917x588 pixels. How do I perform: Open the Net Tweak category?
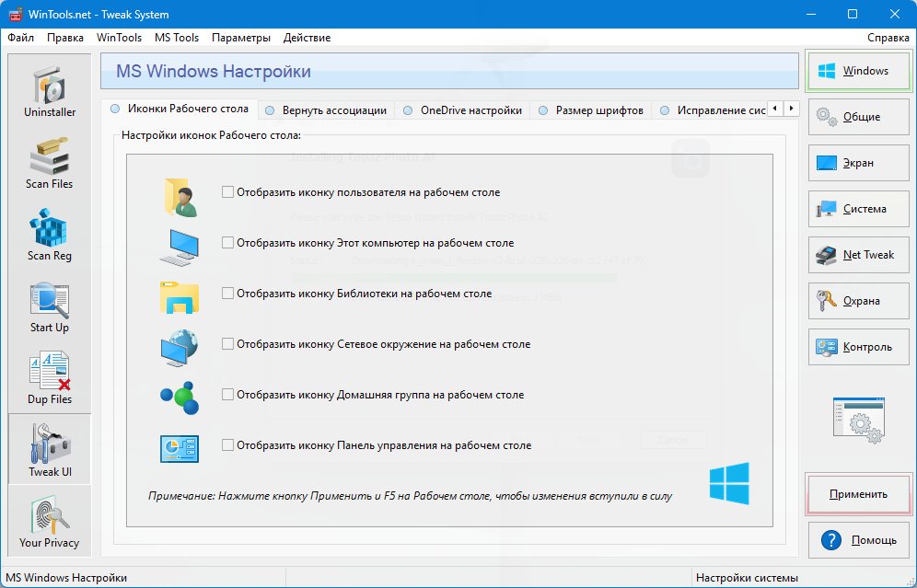tap(858, 255)
